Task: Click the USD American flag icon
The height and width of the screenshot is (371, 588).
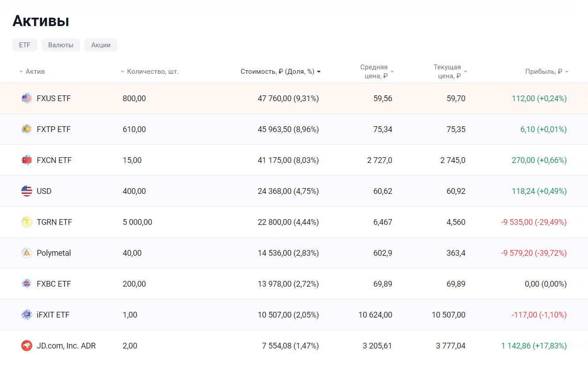Action: [27, 191]
